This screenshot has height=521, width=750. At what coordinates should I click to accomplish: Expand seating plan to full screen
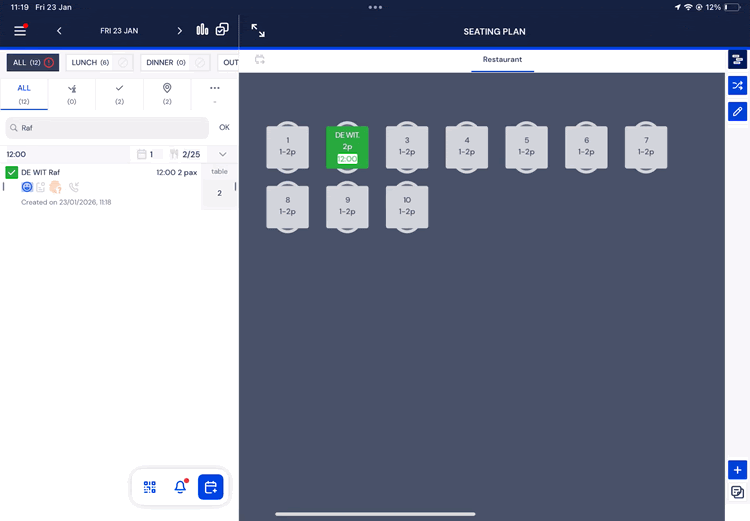pos(258,31)
